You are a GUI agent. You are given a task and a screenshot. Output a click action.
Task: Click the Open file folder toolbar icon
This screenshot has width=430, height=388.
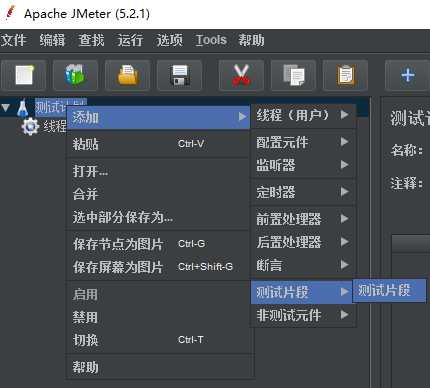128,75
